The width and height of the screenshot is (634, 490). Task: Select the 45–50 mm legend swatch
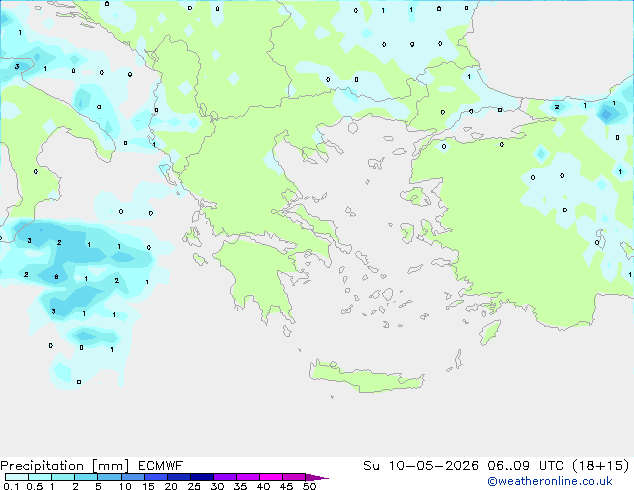(x=294, y=477)
